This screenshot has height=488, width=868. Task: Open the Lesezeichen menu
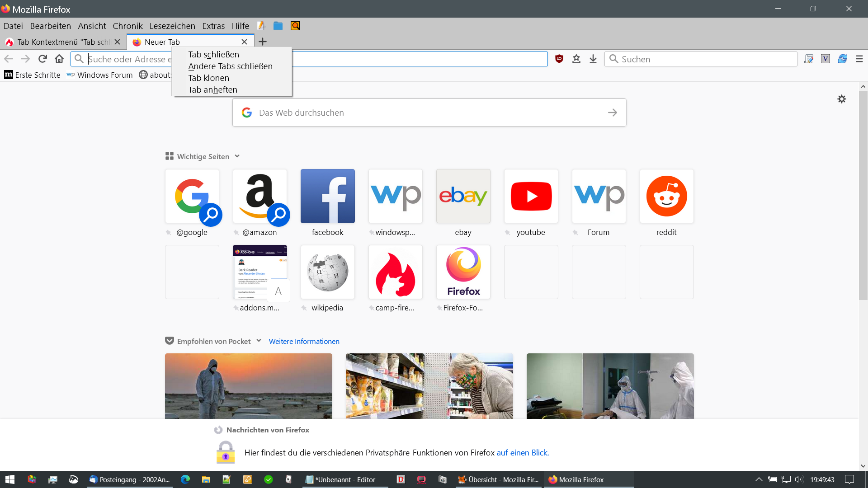(x=172, y=26)
